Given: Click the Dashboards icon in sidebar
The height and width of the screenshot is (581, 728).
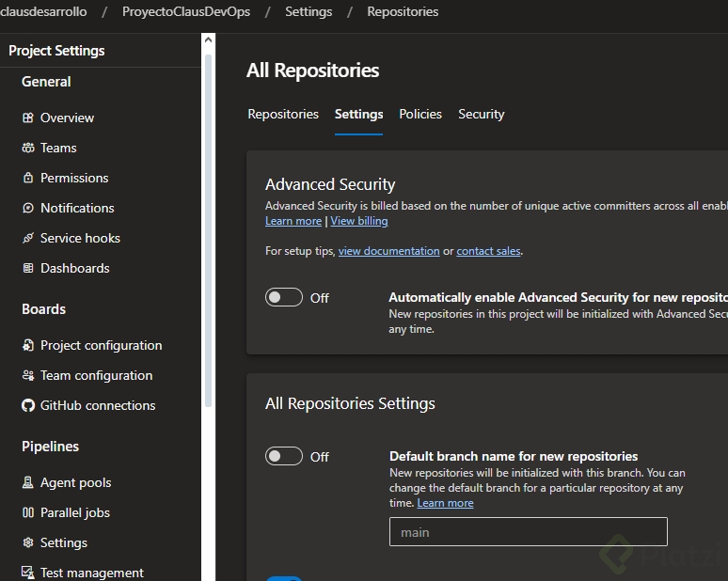Looking at the screenshot, I should (28, 269).
